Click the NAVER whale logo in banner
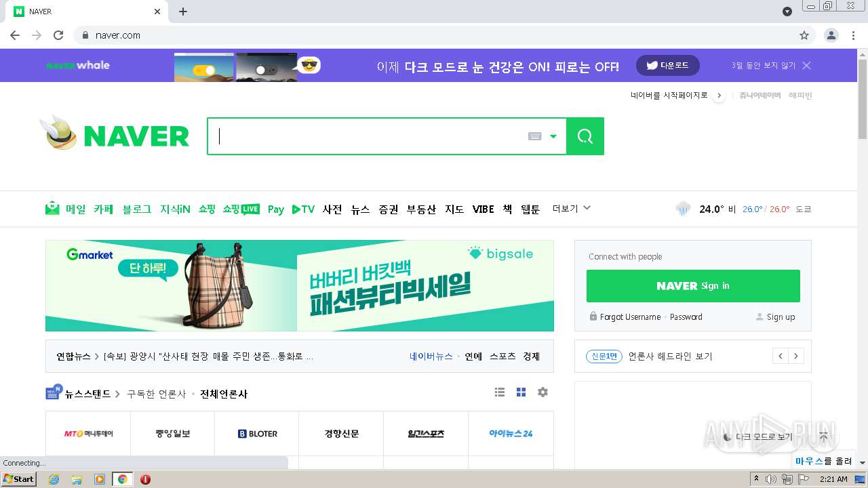Screen dimensions: 868x488 click(x=78, y=66)
